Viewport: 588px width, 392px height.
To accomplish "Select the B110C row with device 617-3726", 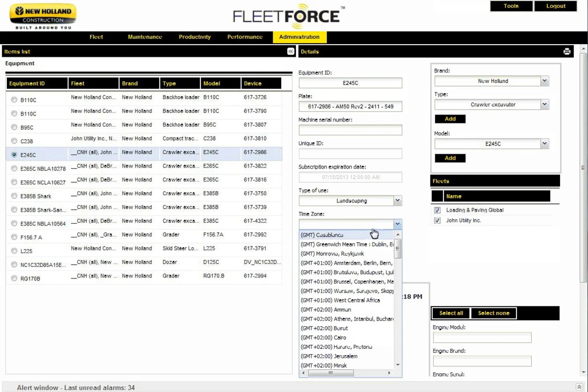I will coord(144,99).
